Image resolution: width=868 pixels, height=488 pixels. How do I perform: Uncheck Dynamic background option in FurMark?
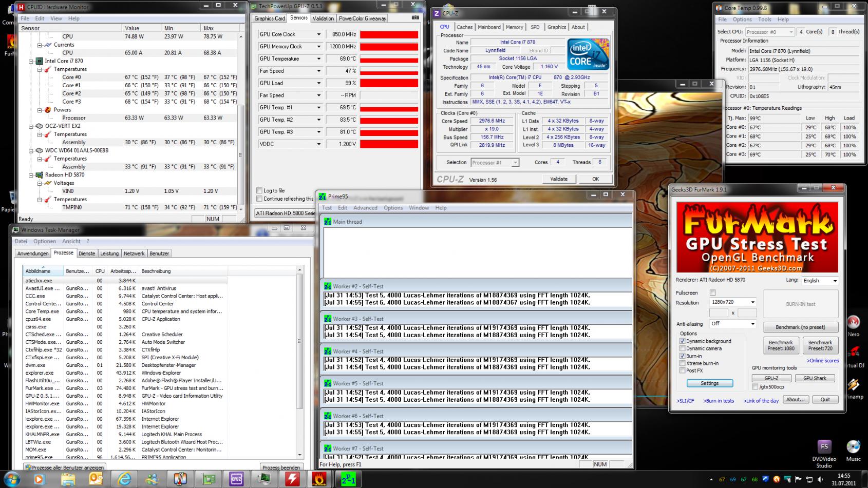[683, 341]
